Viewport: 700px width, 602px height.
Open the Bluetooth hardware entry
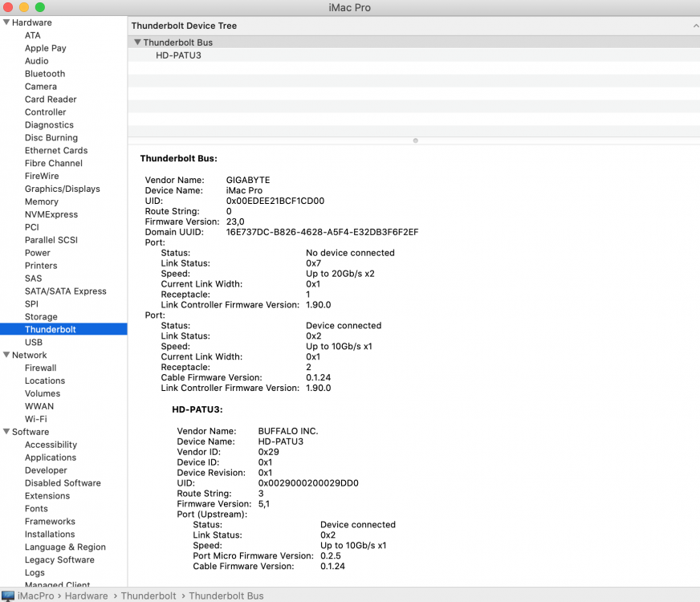(45, 74)
